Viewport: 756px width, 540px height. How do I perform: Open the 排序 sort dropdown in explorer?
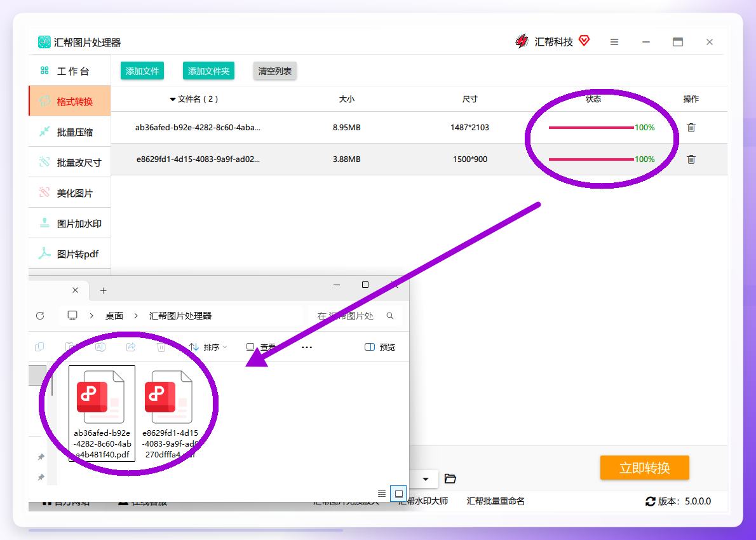click(x=208, y=347)
